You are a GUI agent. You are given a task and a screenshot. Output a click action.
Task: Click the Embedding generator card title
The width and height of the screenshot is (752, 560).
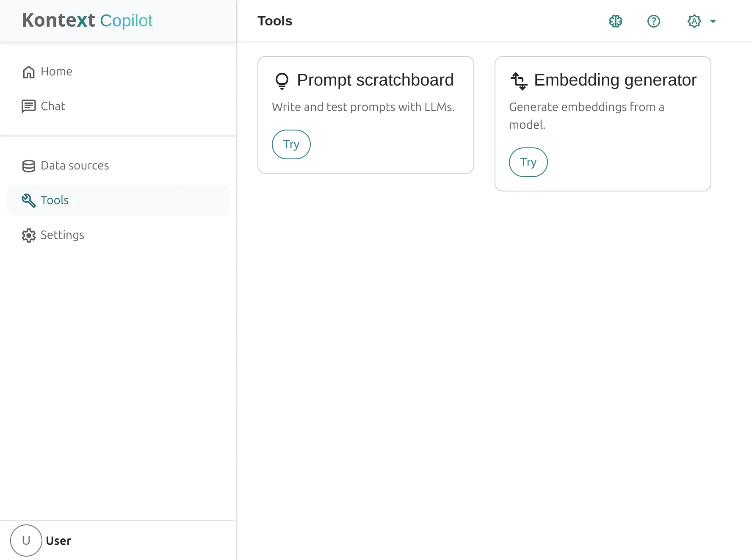pyautogui.click(x=615, y=80)
